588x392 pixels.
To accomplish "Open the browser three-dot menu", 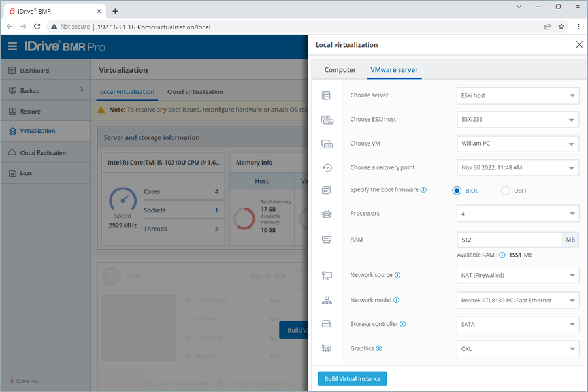I will (x=578, y=27).
